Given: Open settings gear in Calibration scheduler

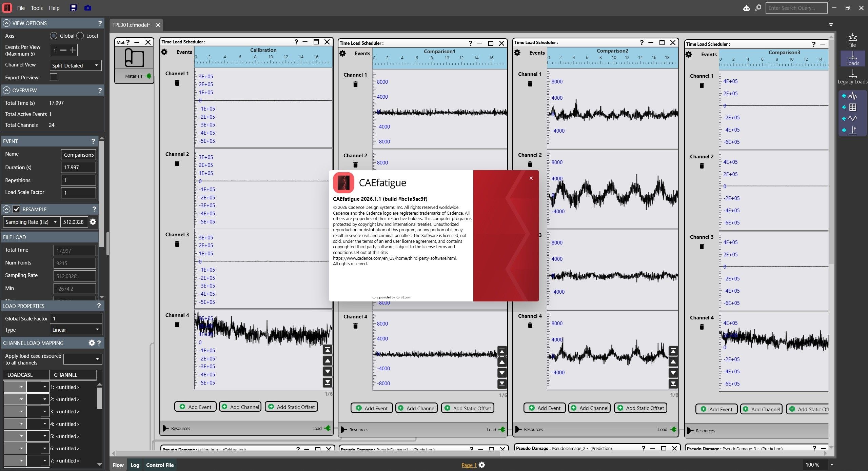Looking at the screenshot, I should [164, 52].
